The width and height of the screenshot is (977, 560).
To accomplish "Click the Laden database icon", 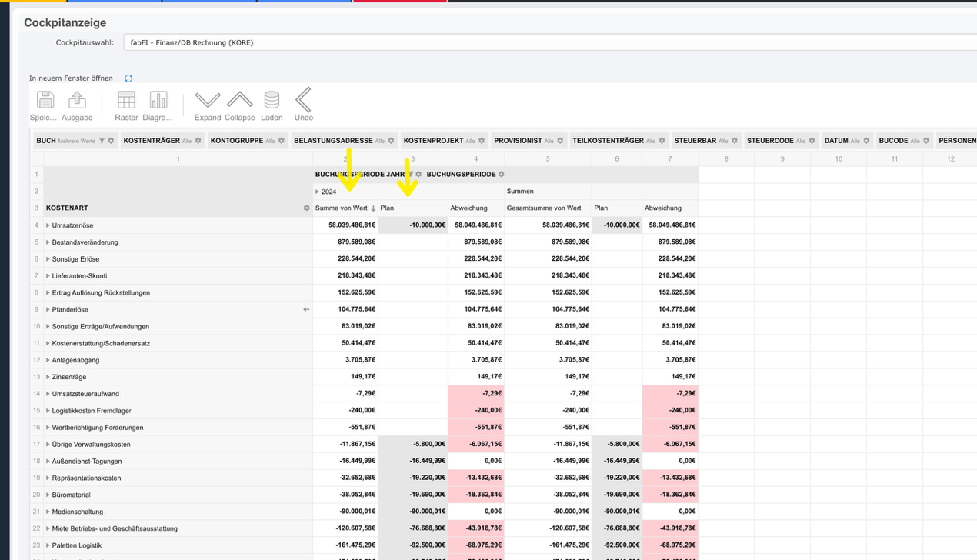I will coord(272,101).
